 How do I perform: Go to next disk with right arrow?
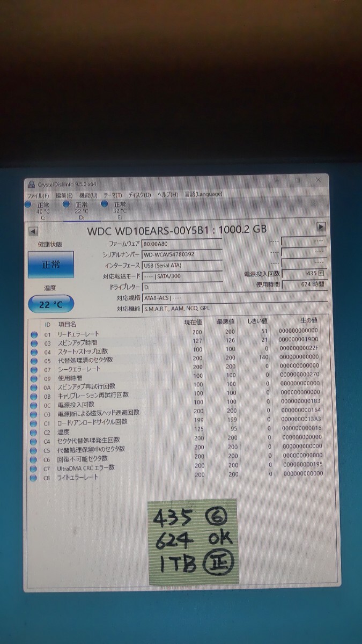tap(321, 227)
